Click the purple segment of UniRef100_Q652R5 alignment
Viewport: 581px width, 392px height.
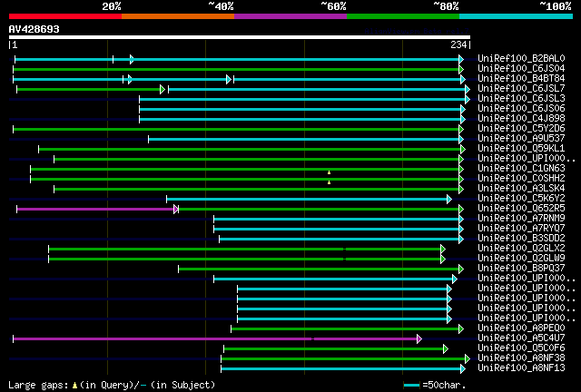(x=95, y=210)
